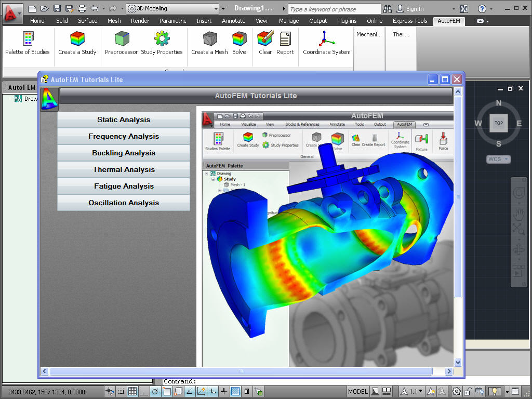
Task: Click the keyword search input field
Action: click(335, 9)
